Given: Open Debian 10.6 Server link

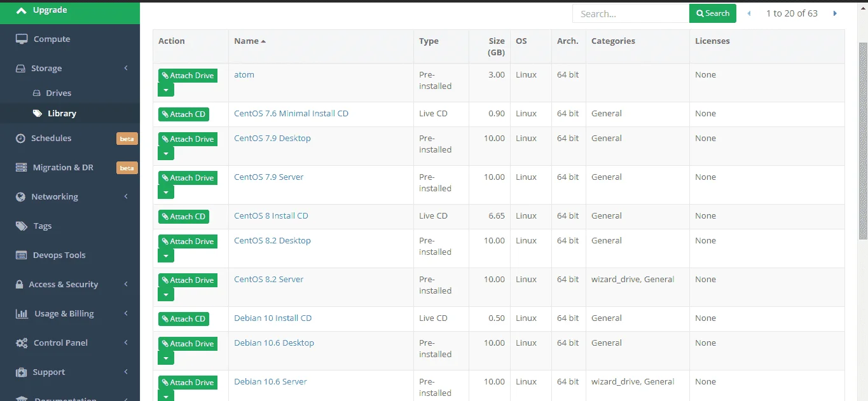Looking at the screenshot, I should [270, 381].
